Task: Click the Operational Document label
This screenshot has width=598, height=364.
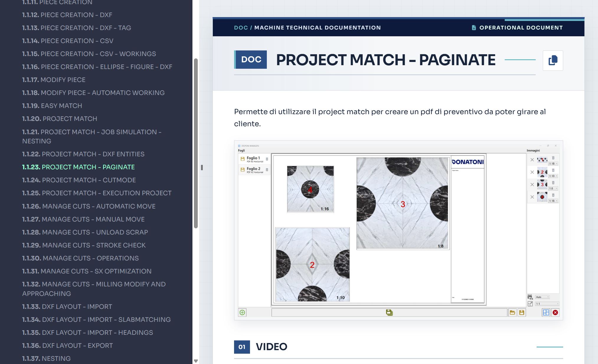Action: (x=521, y=28)
